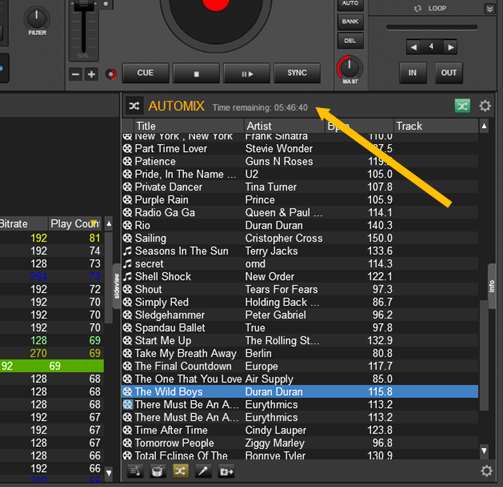503x487 pixels.
Task: Sort browser by Play Count column
Action: [75, 224]
